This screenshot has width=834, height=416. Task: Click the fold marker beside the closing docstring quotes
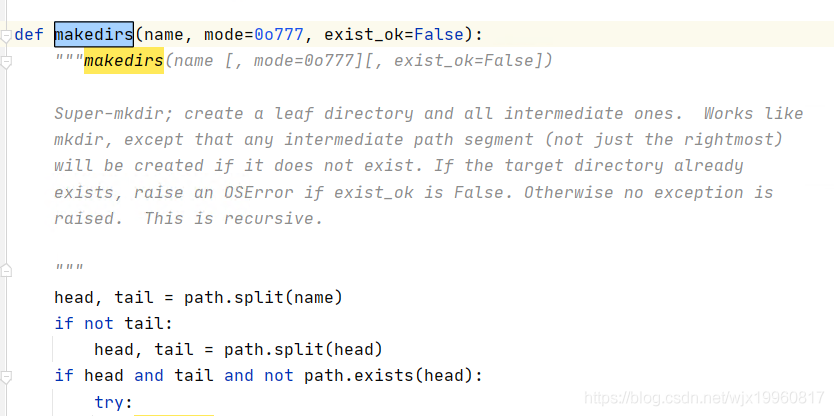pos(6,270)
